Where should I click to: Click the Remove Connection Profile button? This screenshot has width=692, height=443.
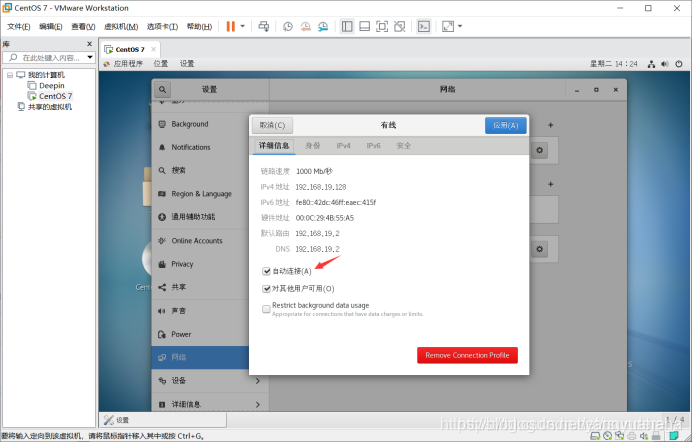click(x=467, y=356)
